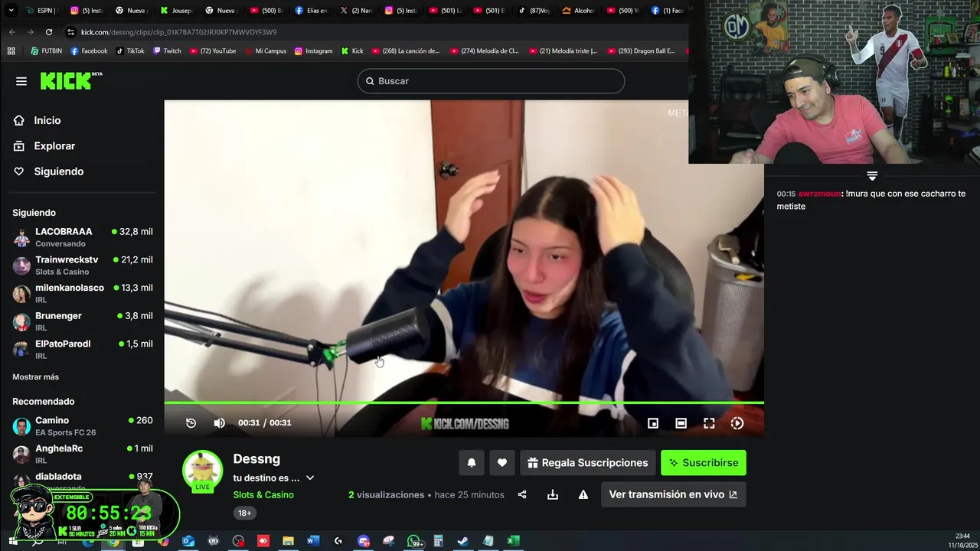
Task: Click Ver transmisión en vivo button
Action: point(673,494)
